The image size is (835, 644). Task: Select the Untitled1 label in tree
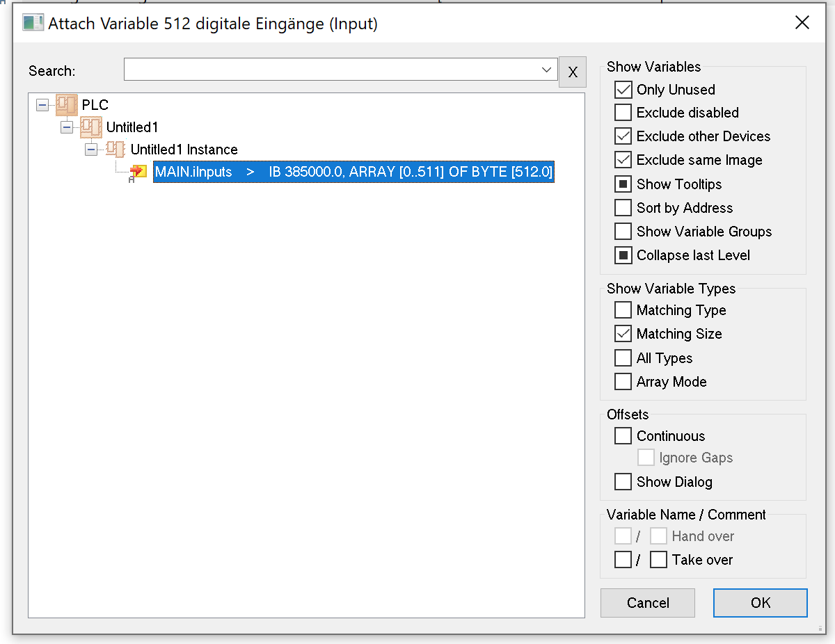132,127
